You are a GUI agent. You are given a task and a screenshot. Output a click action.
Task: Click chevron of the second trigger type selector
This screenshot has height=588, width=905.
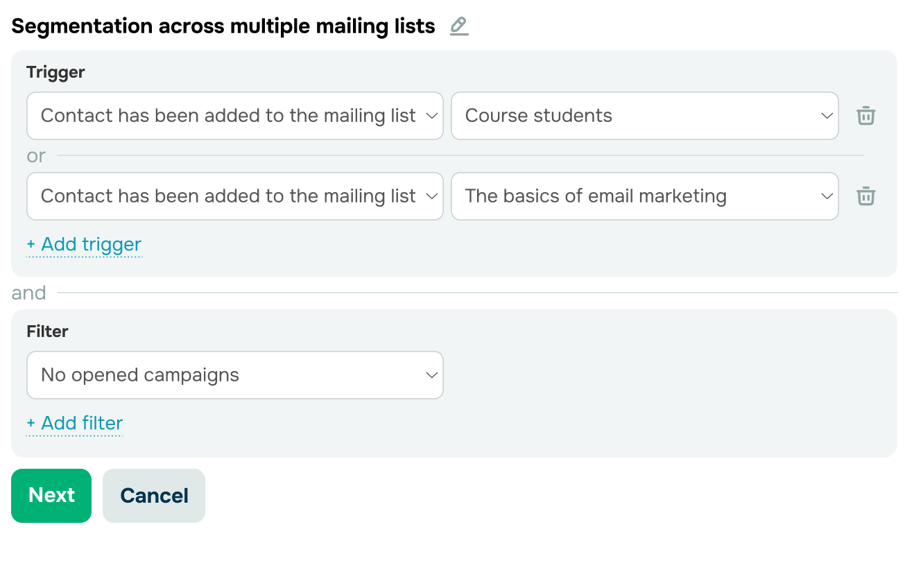[x=431, y=196]
